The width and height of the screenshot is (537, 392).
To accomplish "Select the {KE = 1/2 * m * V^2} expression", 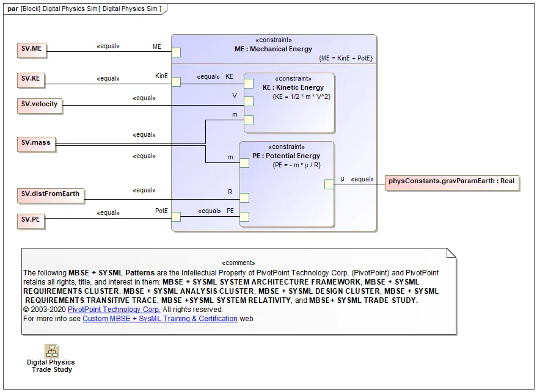I will (x=302, y=96).
